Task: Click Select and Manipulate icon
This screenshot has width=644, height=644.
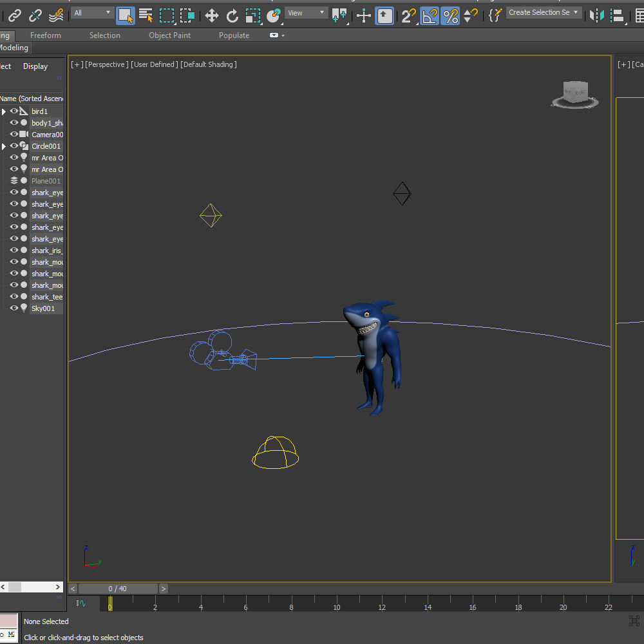Action: (363, 15)
